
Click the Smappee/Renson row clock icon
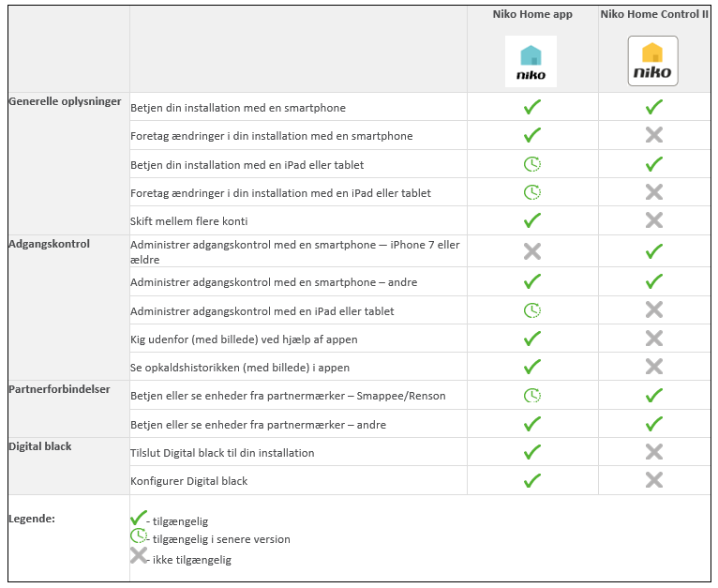(532, 396)
